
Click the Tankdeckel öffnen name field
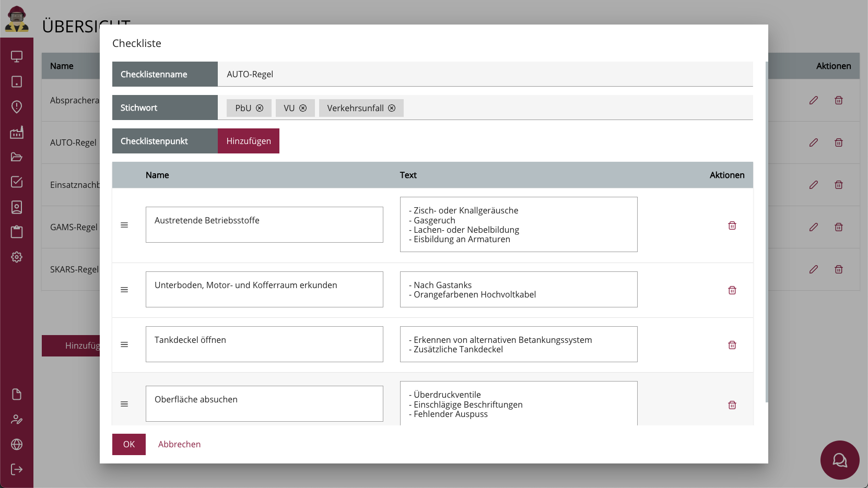coord(264,344)
